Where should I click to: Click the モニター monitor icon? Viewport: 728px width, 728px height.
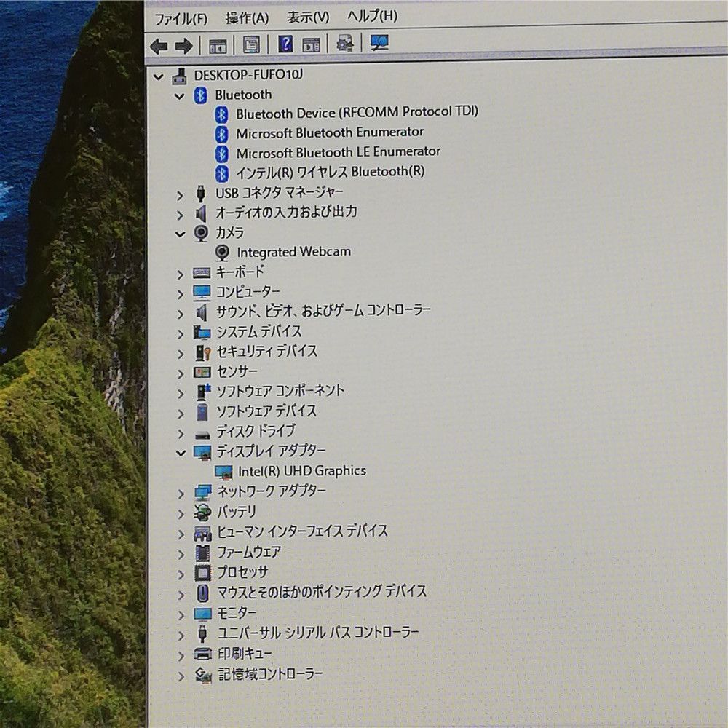point(202,614)
